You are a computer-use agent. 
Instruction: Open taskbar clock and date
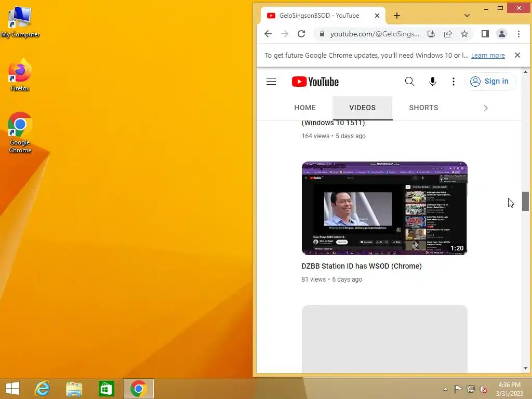coord(509,389)
